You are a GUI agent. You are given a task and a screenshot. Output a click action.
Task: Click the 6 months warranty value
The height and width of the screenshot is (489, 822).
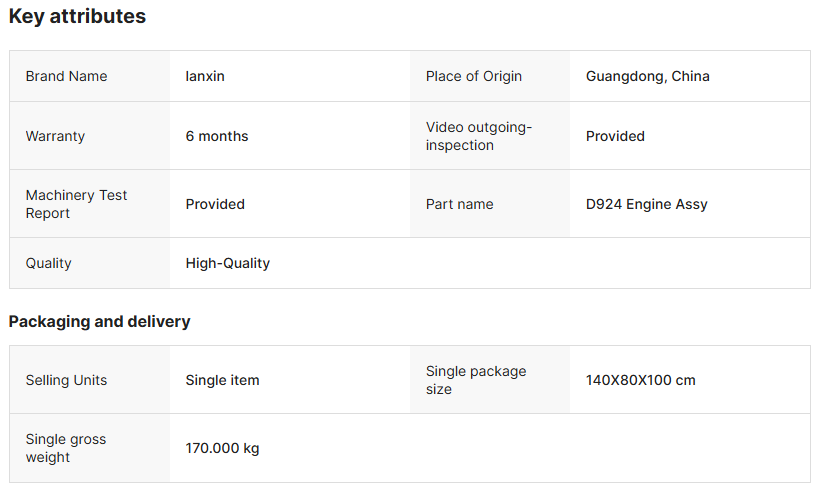pos(217,136)
